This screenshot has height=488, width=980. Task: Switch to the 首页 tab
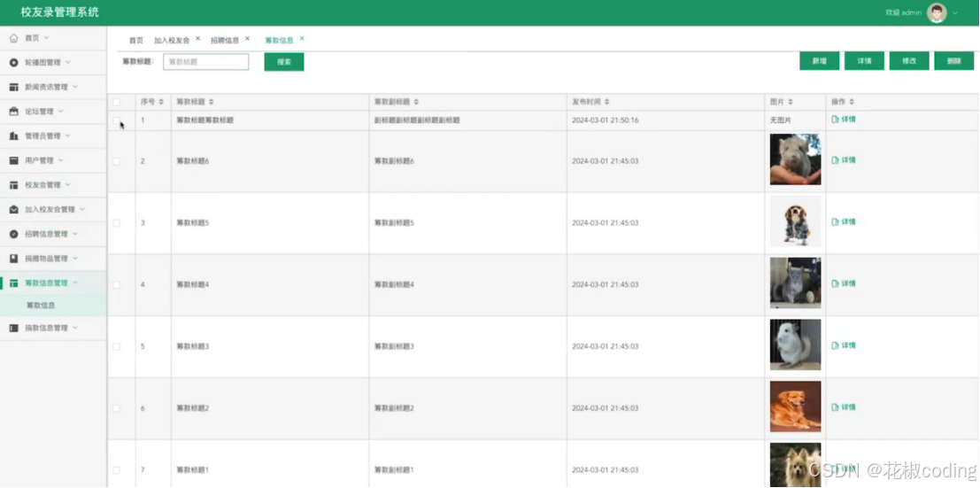(136, 40)
